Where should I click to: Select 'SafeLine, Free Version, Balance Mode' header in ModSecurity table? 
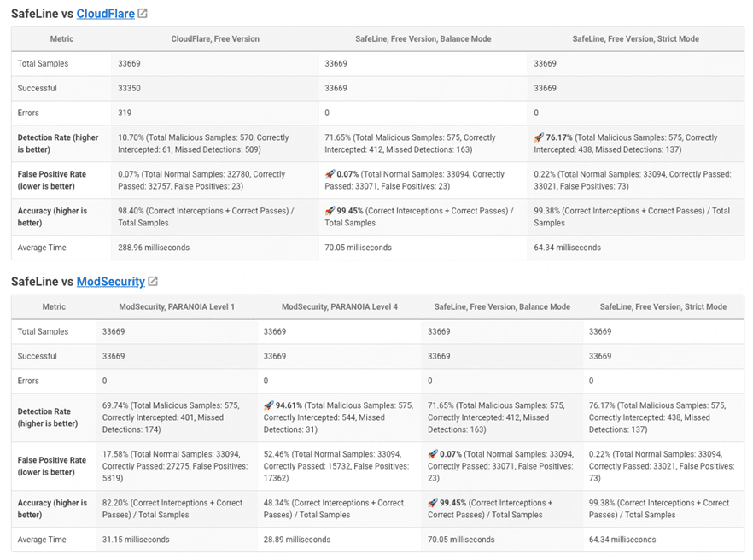(x=502, y=307)
